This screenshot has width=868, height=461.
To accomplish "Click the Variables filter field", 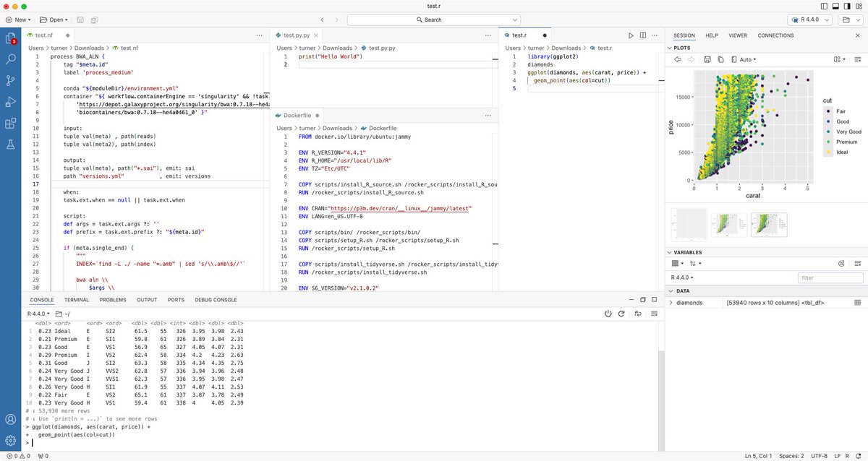I will [831, 277].
